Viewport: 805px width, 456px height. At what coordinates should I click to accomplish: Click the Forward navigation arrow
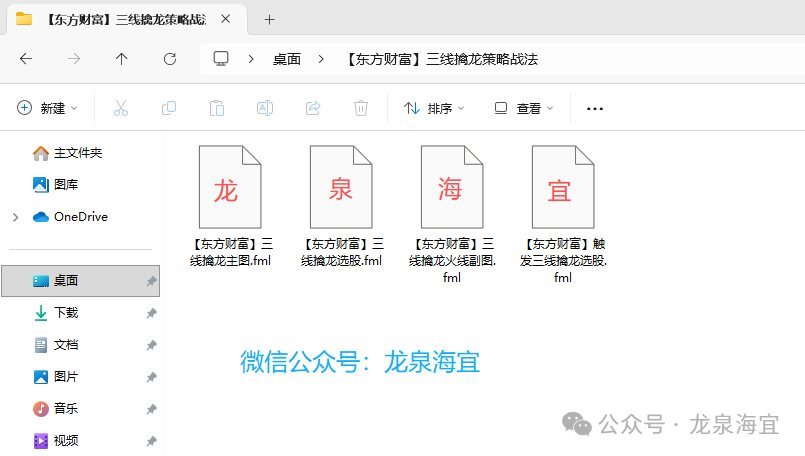74,59
